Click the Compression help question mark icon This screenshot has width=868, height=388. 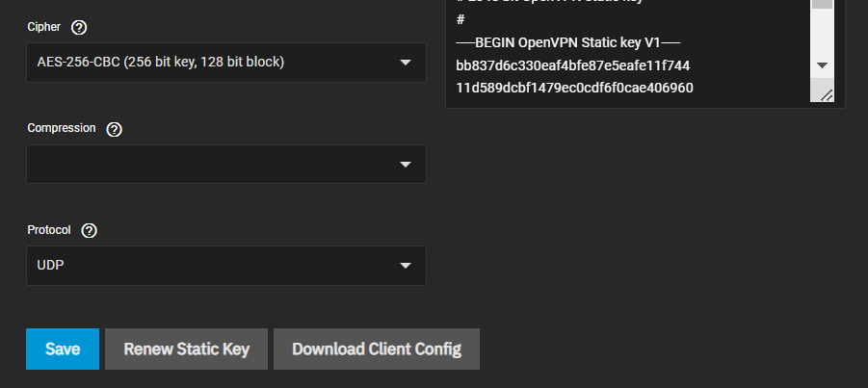[114, 129]
